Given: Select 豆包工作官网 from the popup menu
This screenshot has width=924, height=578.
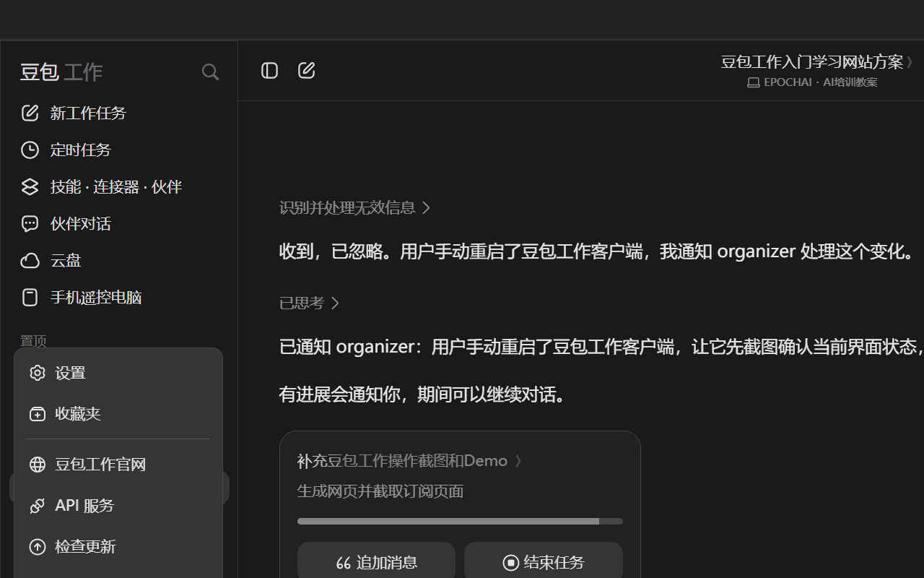Looking at the screenshot, I should click(x=118, y=465).
